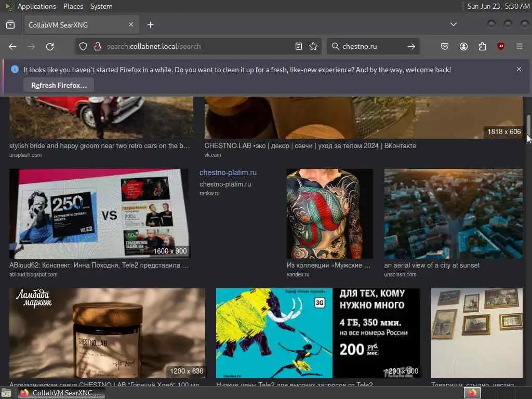This screenshot has width=532, height=399.
Task: View the site security padlock info
Action: pyautogui.click(x=97, y=46)
